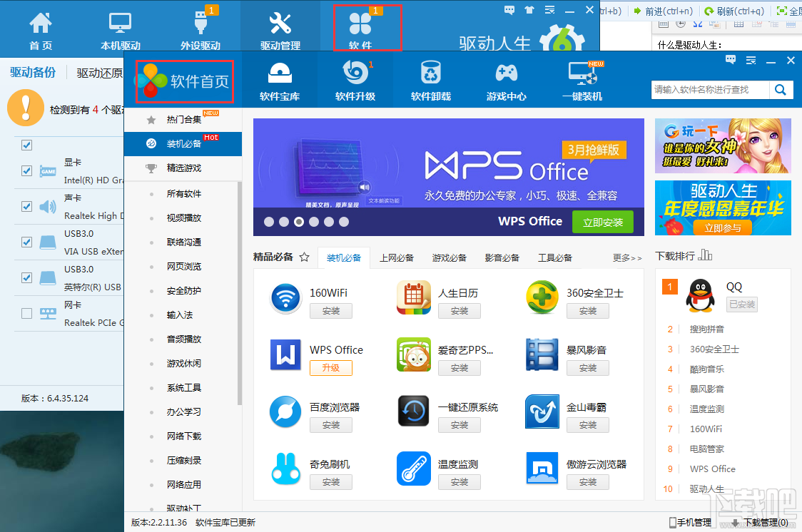This screenshot has width=802, height=532.
Task: Open 一键装机 one-click setup
Action: [x=582, y=81]
